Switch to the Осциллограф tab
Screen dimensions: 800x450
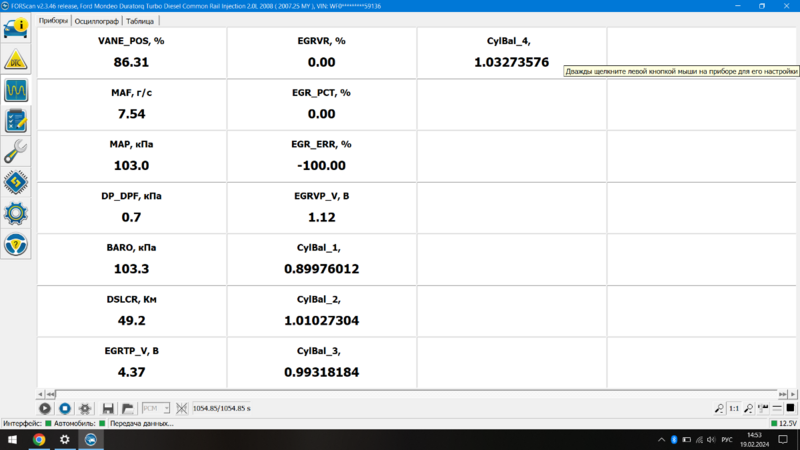point(97,20)
